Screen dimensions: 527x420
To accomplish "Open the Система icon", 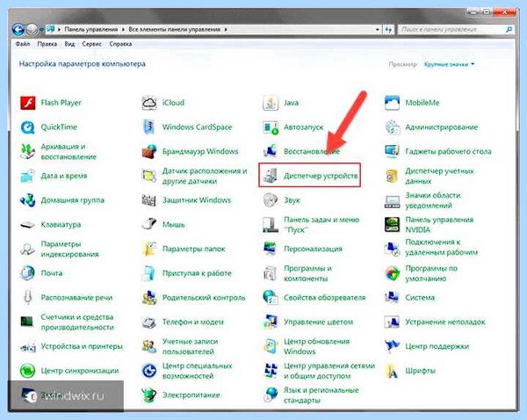I will pos(392,297).
